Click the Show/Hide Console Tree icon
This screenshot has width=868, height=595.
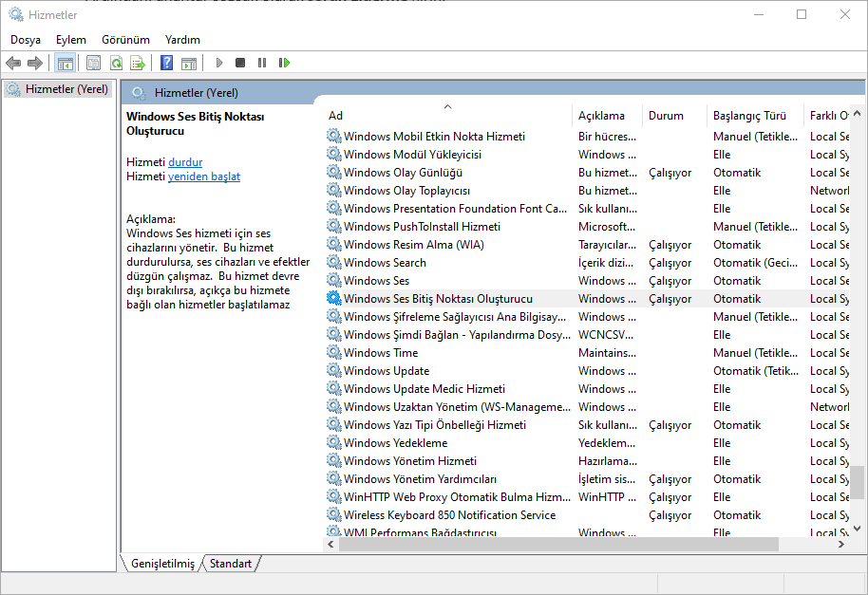coord(66,63)
